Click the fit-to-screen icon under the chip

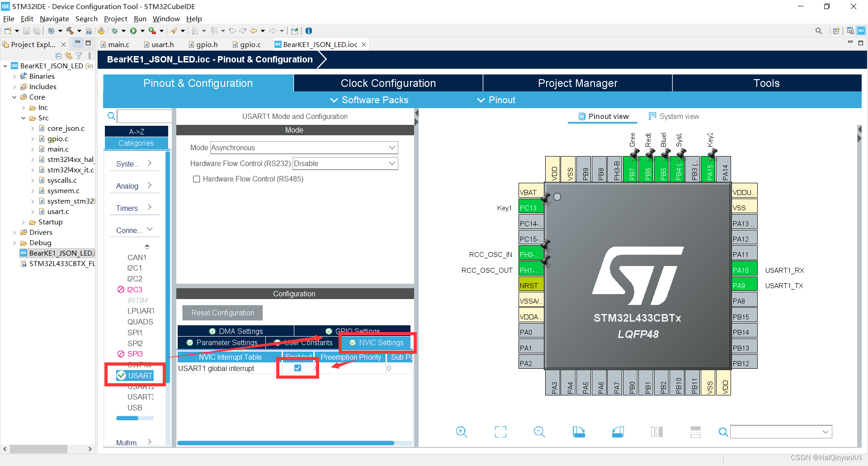pos(500,432)
